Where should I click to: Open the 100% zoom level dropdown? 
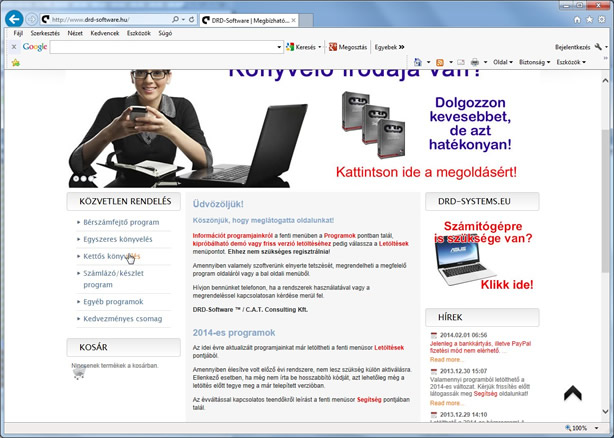point(597,428)
